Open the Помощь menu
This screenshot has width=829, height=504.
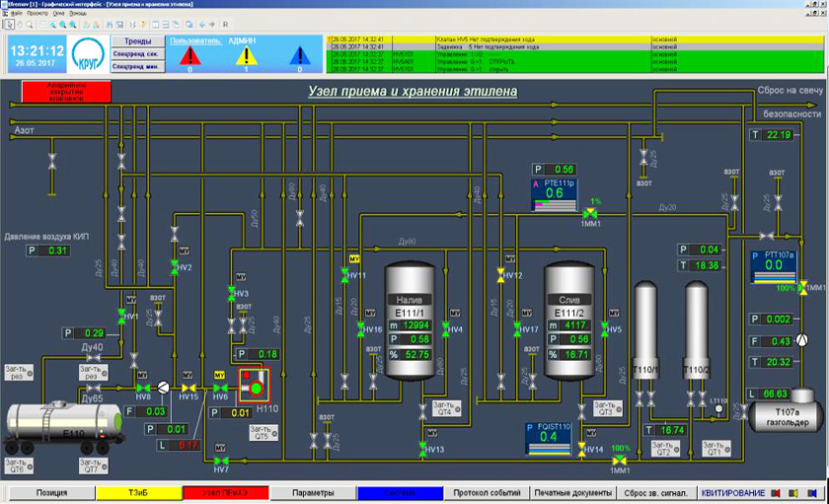pos(78,13)
